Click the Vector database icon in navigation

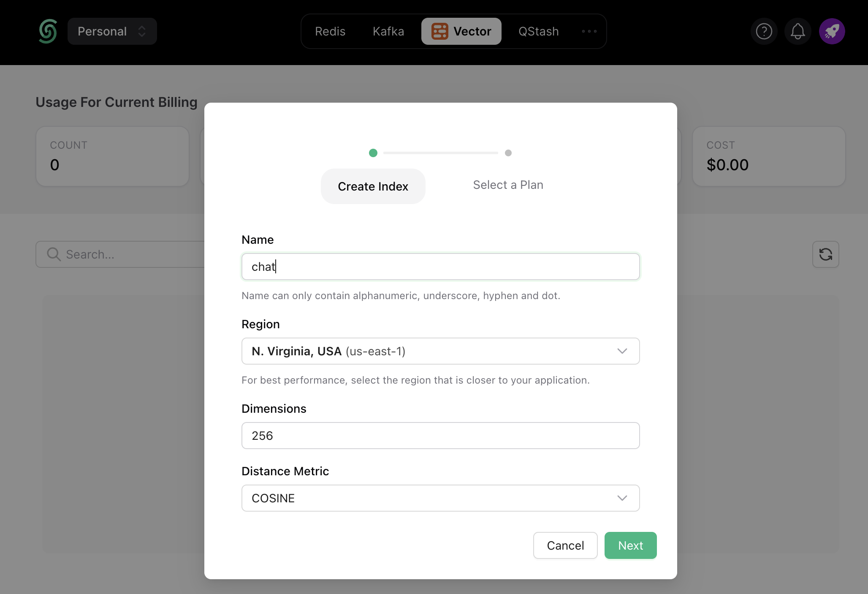pos(439,31)
